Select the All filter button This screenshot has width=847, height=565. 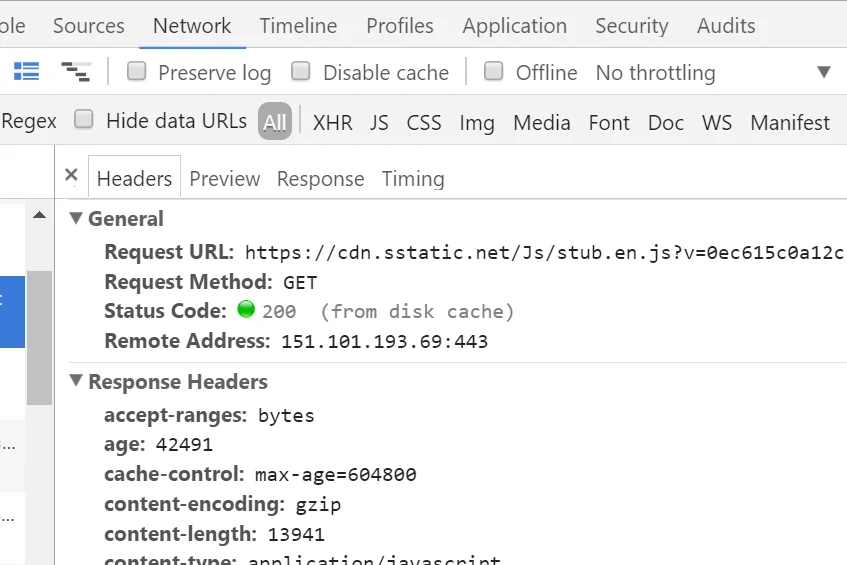click(275, 122)
